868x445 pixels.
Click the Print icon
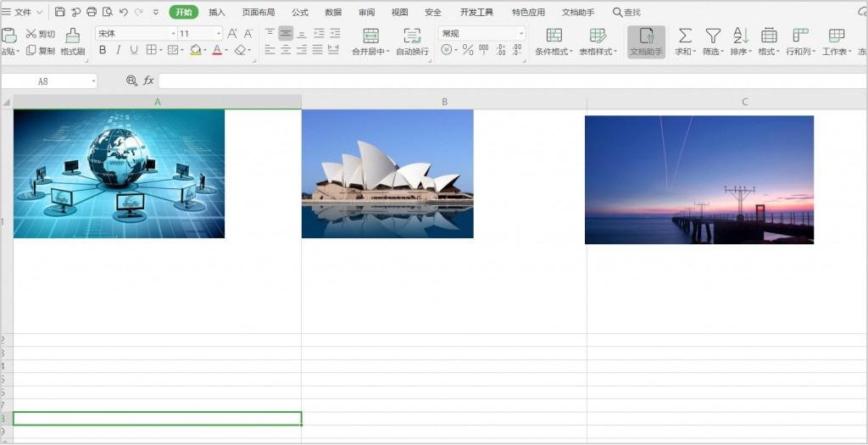pyautogui.click(x=92, y=12)
